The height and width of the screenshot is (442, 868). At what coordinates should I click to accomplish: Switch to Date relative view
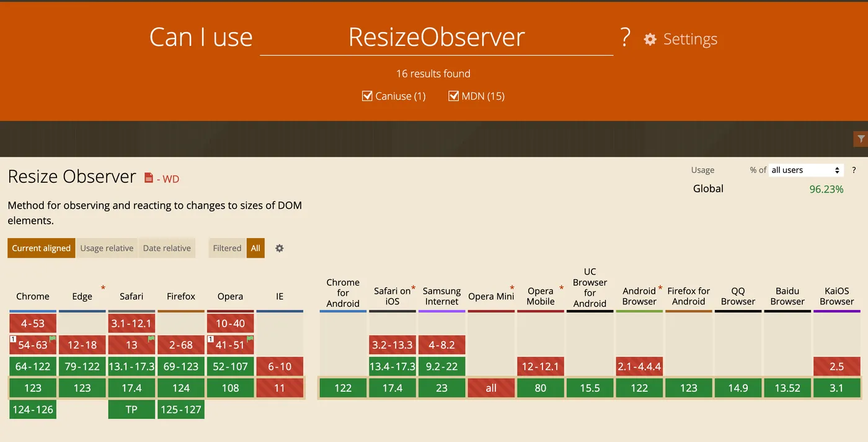(x=167, y=248)
